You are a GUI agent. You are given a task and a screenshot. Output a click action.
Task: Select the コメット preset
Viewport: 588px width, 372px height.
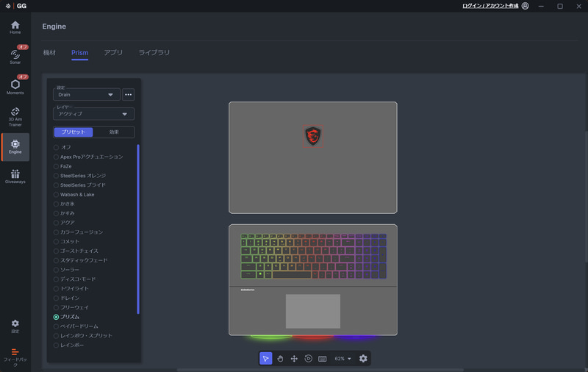(x=66, y=241)
